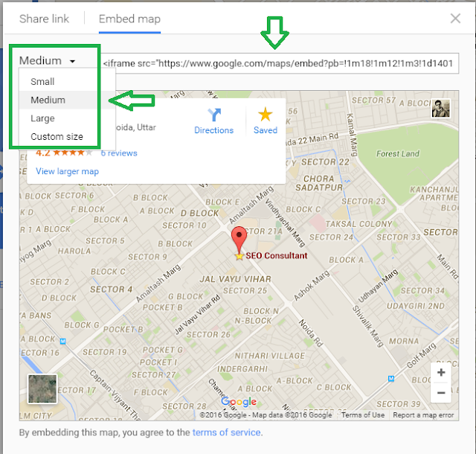Click the SEO Consultant map label
The width and height of the screenshot is (476, 454).
pos(276,255)
